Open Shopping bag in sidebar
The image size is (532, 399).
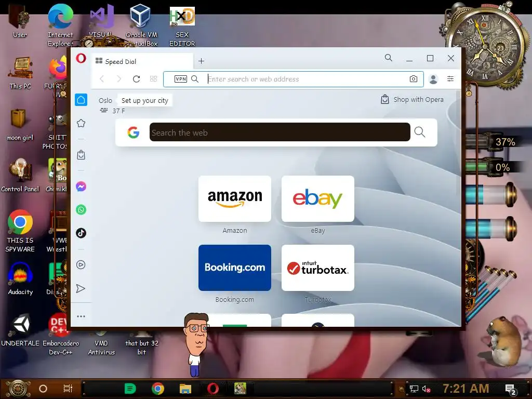(x=81, y=155)
